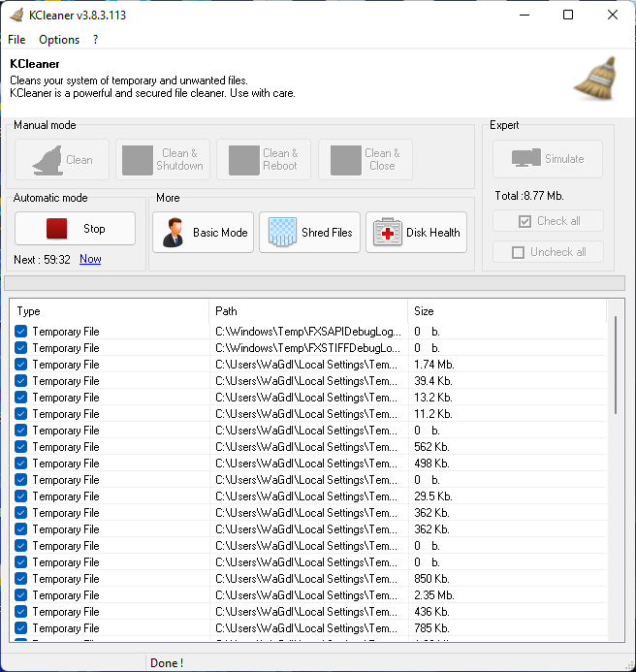The width and height of the screenshot is (636, 672).
Task: Sort list by the Type column header
Action: [110, 311]
